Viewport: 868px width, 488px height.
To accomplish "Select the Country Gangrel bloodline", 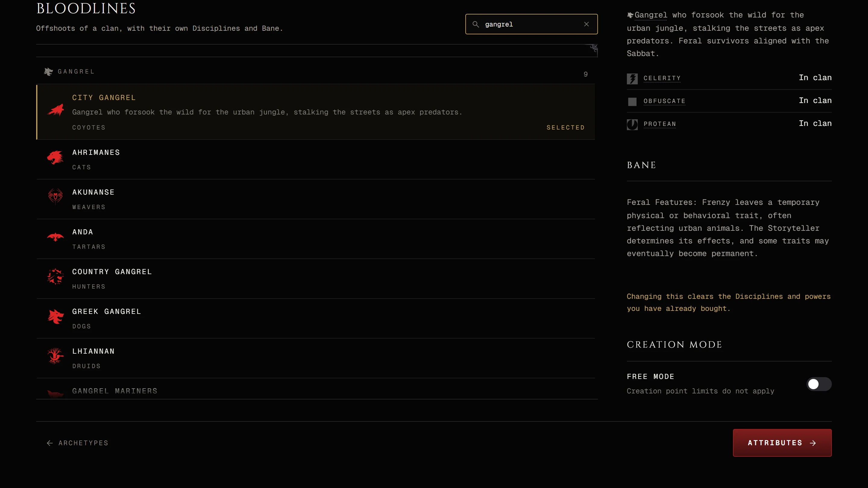I will point(315,279).
